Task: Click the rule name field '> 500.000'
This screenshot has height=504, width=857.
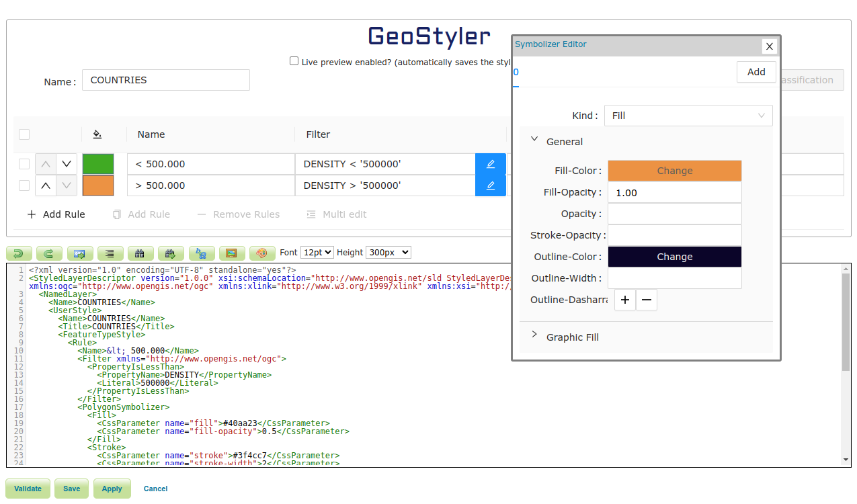Action: point(210,185)
